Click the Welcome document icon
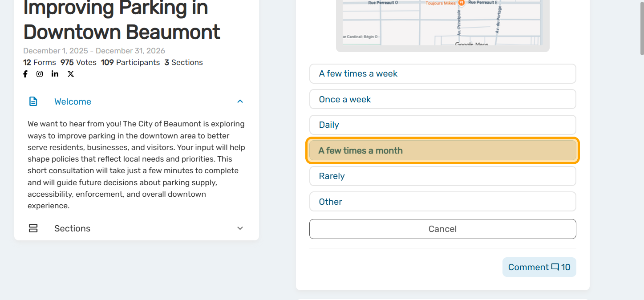The image size is (644, 300). pos(33,101)
